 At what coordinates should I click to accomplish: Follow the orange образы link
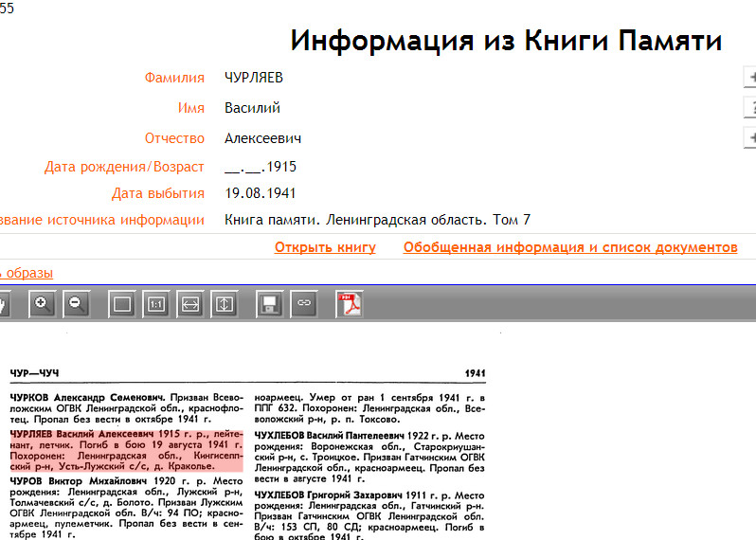pyautogui.click(x=27, y=273)
